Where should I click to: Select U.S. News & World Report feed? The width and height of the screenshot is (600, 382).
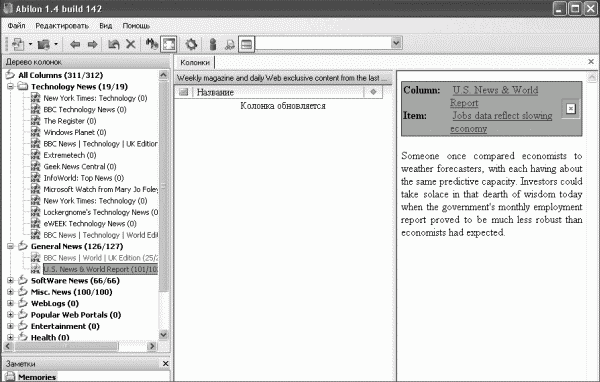[x=100, y=269]
